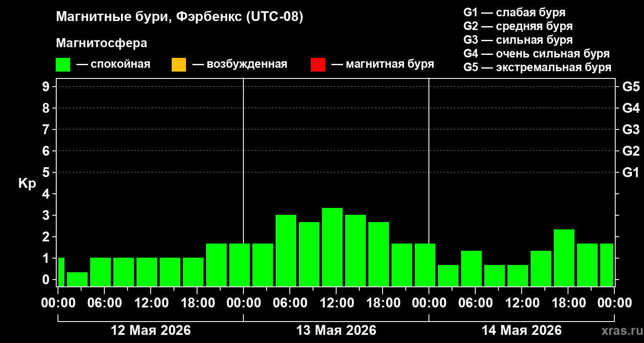Click the tallest bar at 12:00 on 13 May
Viewport: 644px width, 343px height.
click(x=332, y=247)
